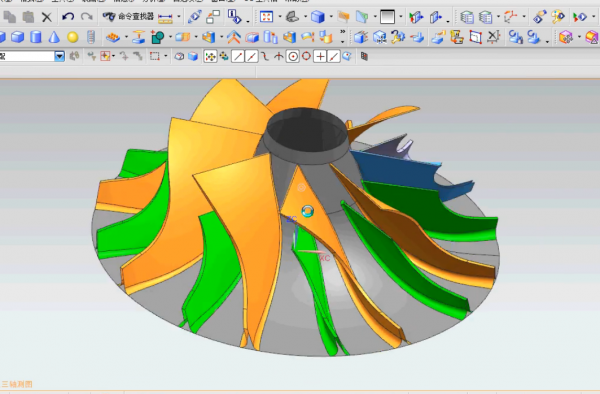
Task: Toggle the Point on Curve snap
Action: (334, 57)
